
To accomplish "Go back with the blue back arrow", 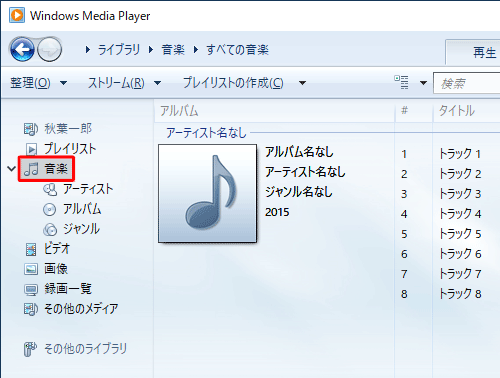I will [x=22, y=50].
